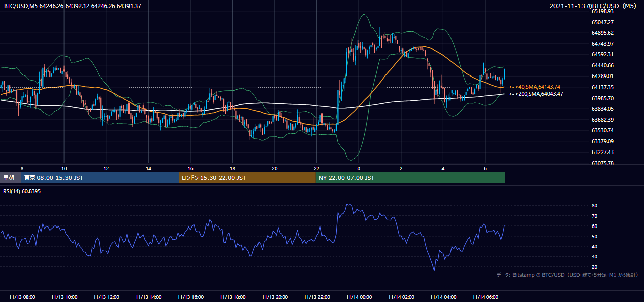Click the RSI axis level 20
The height and width of the screenshot is (302, 644).
click(594, 267)
